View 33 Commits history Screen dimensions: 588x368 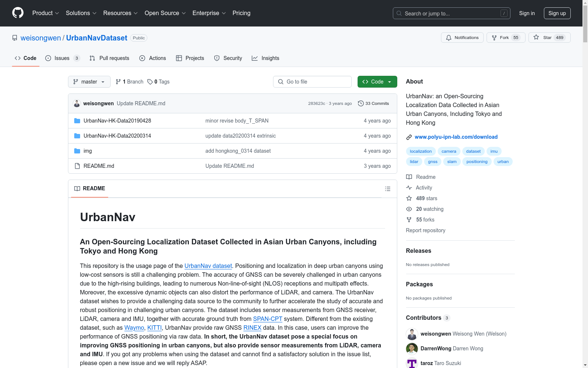point(373,103)
